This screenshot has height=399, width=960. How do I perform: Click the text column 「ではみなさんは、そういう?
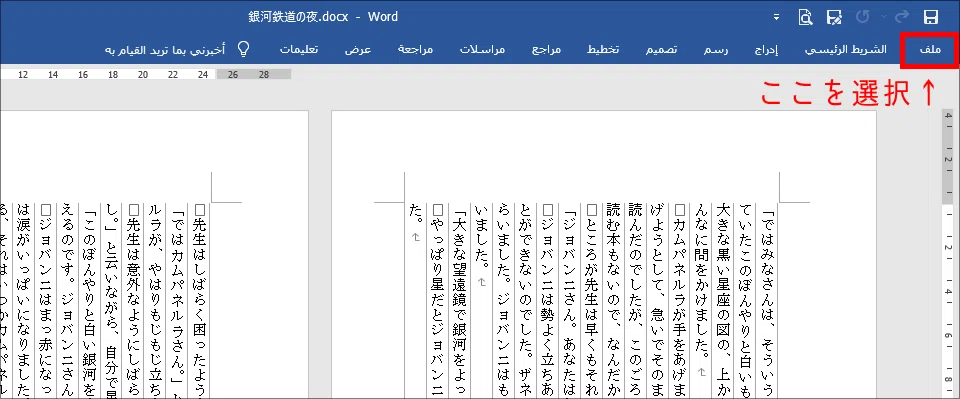pyautogui.click(x=768, y=301)
